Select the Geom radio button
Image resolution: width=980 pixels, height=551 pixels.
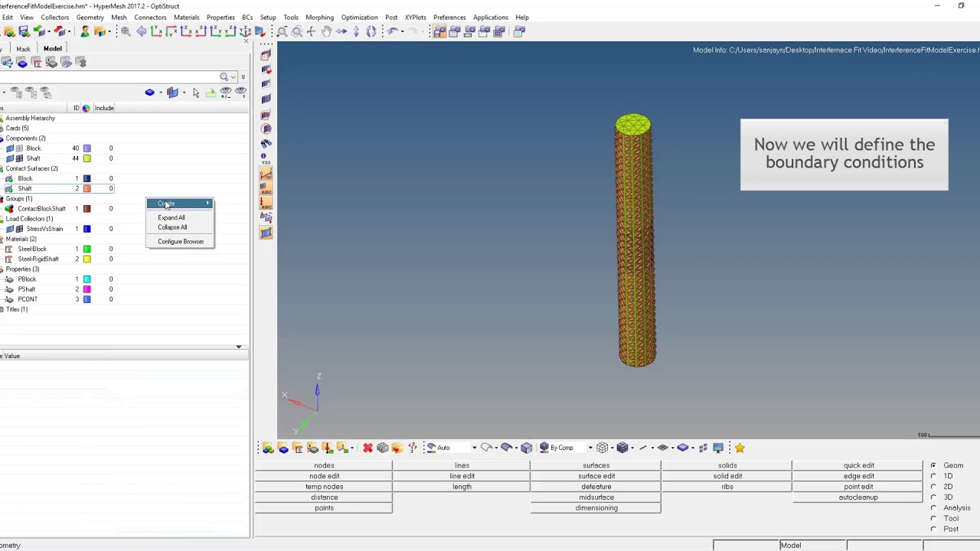pyautogui.click(x=933, y=465)
